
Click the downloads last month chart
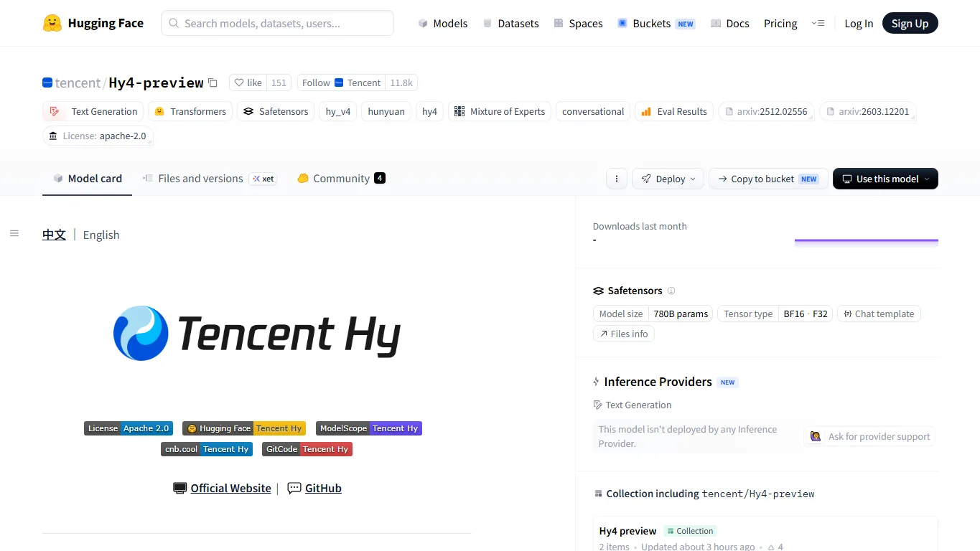point(866,242)
